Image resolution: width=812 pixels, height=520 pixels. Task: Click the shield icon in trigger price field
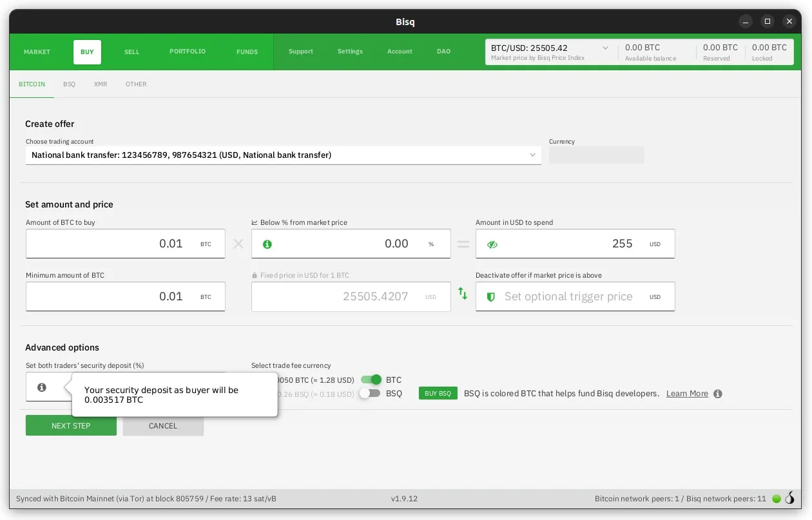490,297
